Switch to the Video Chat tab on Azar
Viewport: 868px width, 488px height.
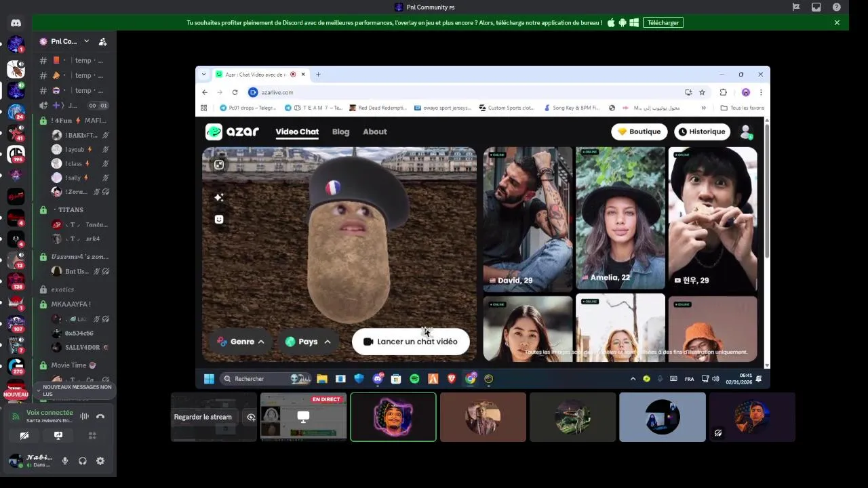[297, 131]
